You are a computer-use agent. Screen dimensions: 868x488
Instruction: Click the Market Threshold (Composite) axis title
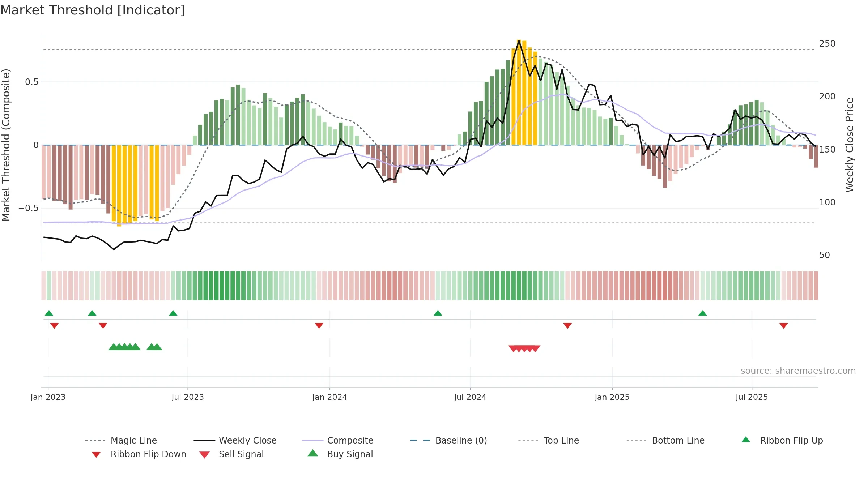6,145
